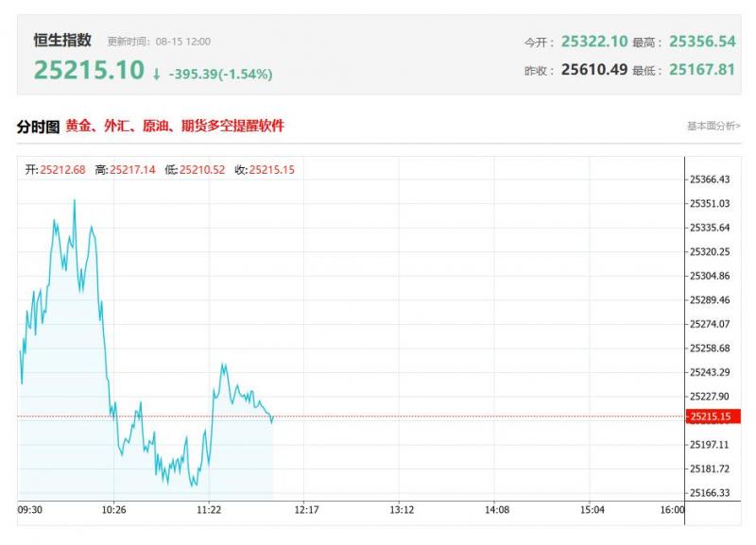
Task: Click the 25304.86 price axis label
Action: (710, 276)
